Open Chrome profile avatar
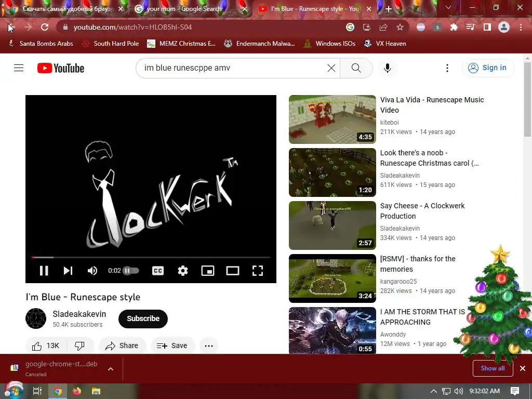 tap(504, 27)
